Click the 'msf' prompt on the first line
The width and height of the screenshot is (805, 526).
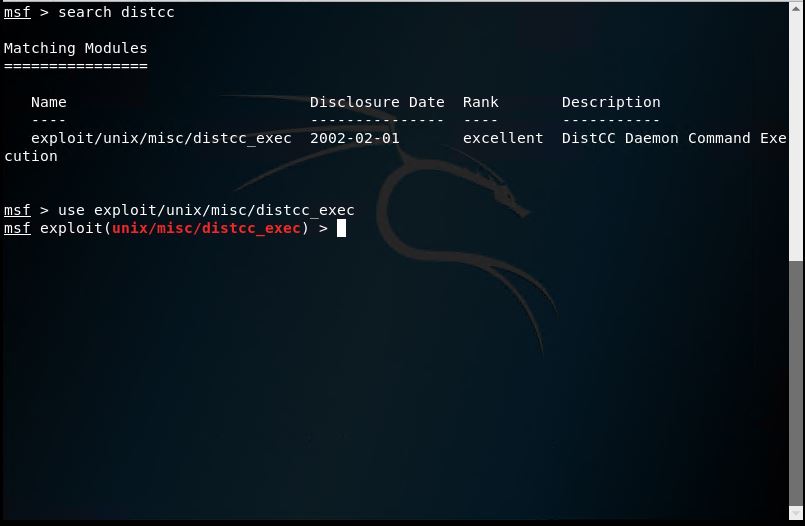17,12
